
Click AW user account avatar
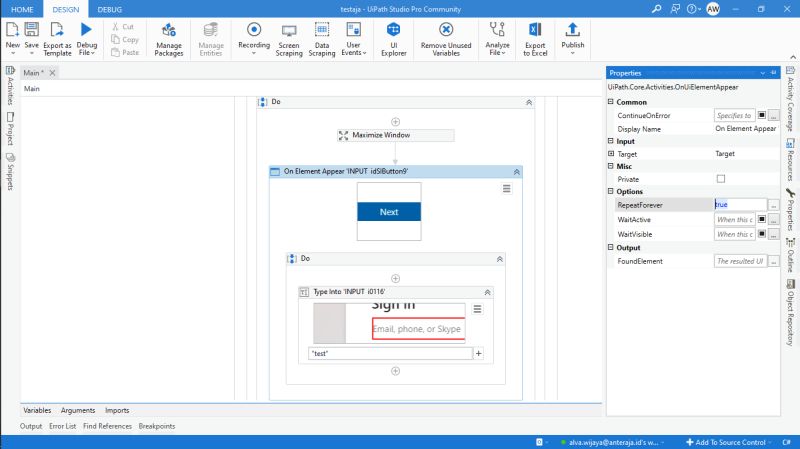[713, 9]
